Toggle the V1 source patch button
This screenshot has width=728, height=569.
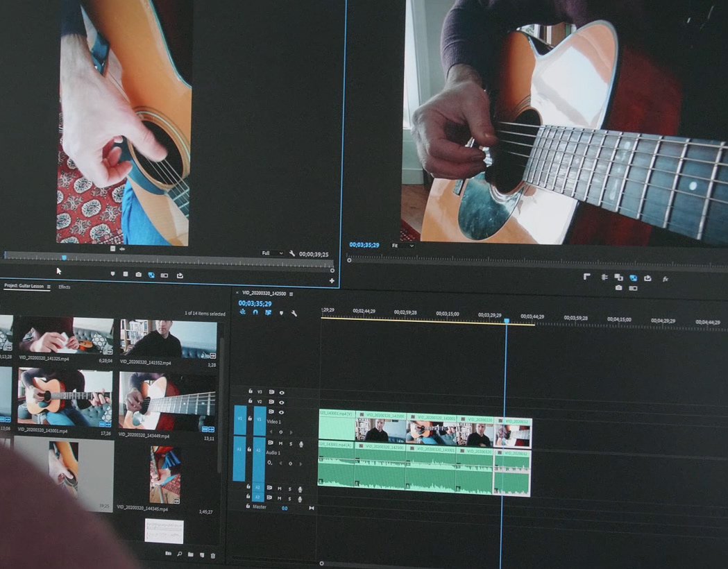pyautogui.click(x=239, y=419)
